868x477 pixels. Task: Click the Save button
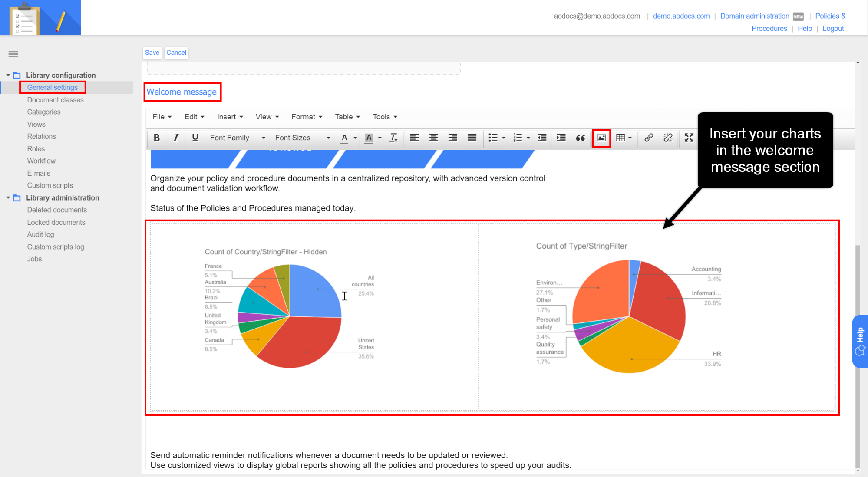coord(152,53)
